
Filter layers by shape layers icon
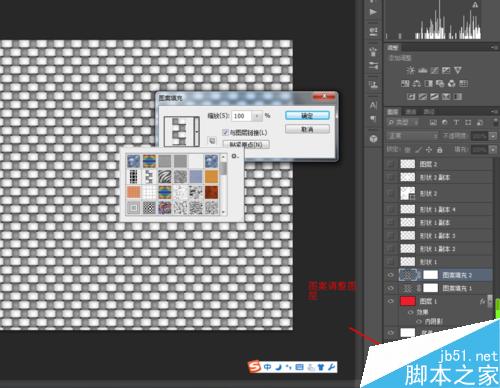coord(468,123)
